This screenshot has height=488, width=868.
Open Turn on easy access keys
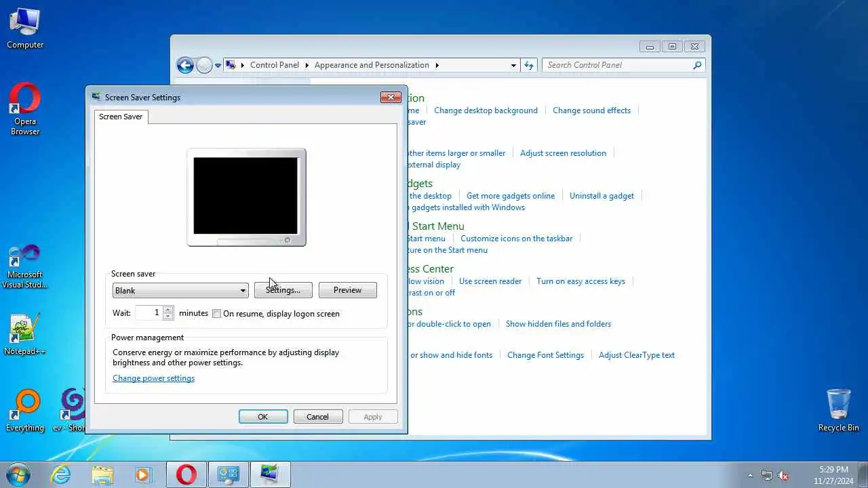pyautogui.click(x=580, y=281)
